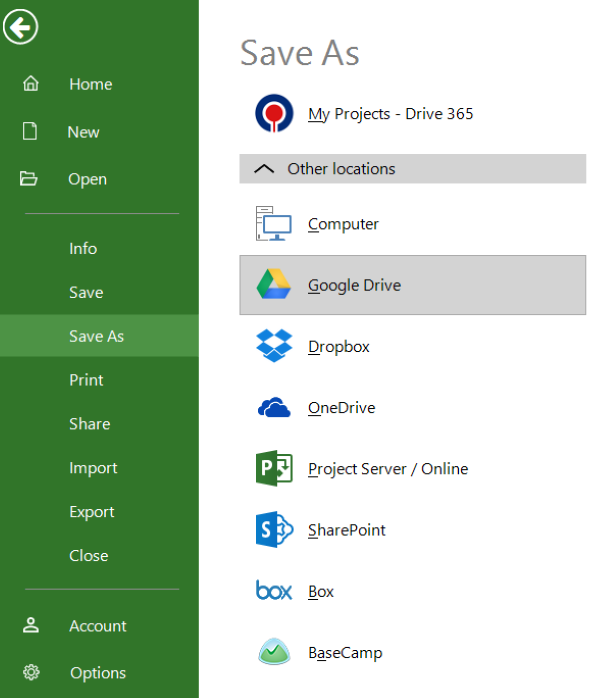Choose the Computer location label
The image size is (610, 698).
pos(343,224)
